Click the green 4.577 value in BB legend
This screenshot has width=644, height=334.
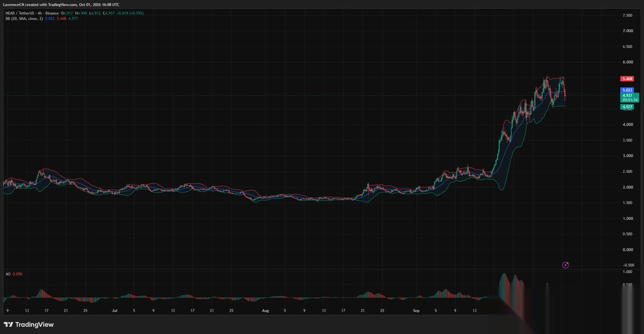pos(73,19)
